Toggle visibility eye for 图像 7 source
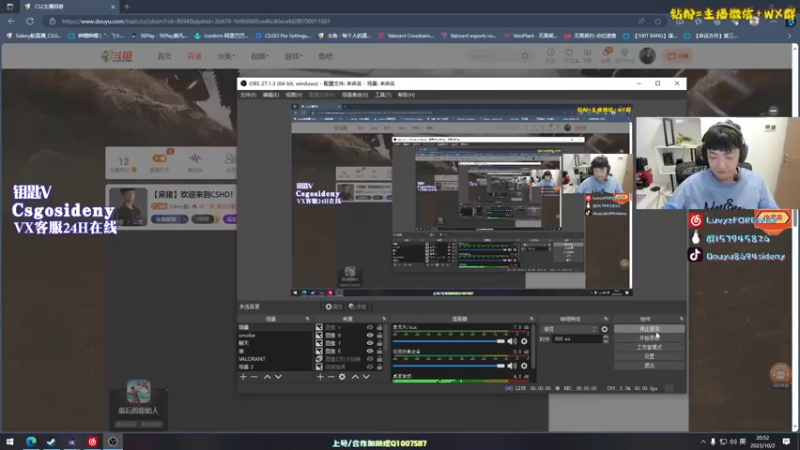Image resolution: width=800 pixels, height=450 pixels. [370, 343]
